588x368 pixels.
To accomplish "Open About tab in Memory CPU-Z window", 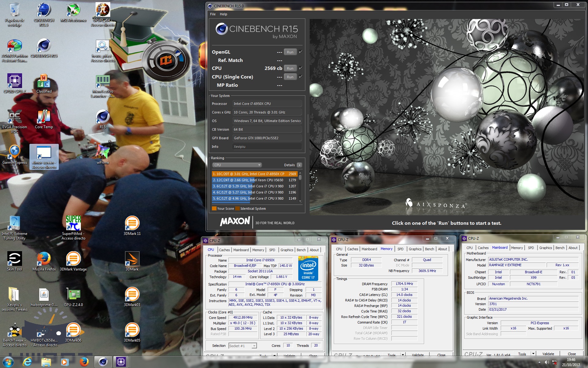I will 442,249.
